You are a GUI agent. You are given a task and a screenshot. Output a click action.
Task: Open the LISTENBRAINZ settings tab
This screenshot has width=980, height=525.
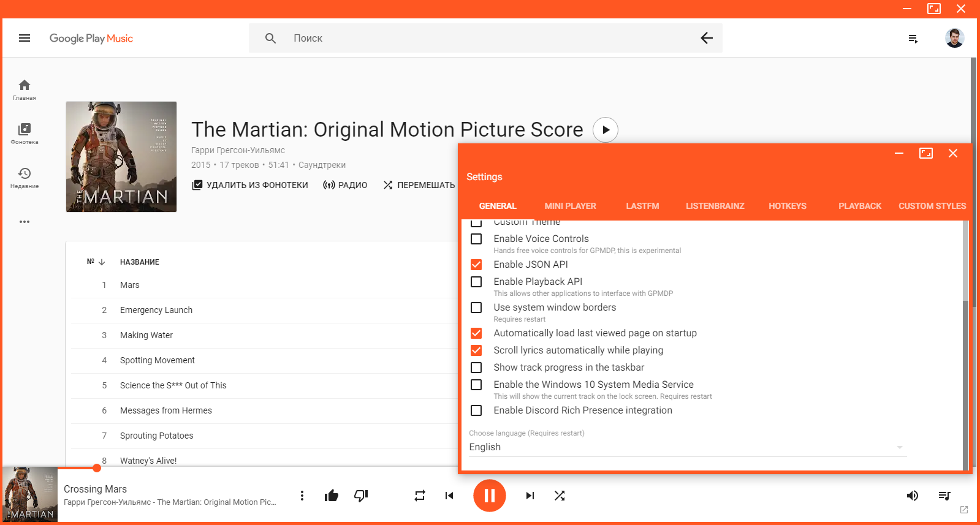(715, 206)
